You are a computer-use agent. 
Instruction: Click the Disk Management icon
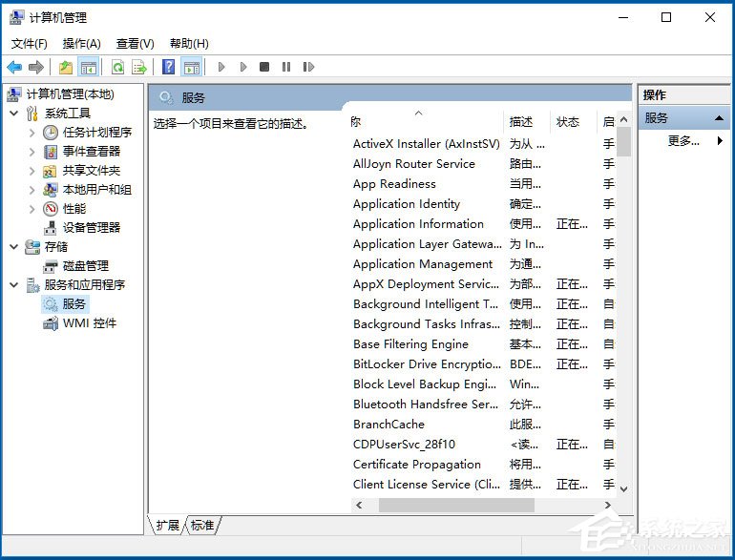pos(51,267)
